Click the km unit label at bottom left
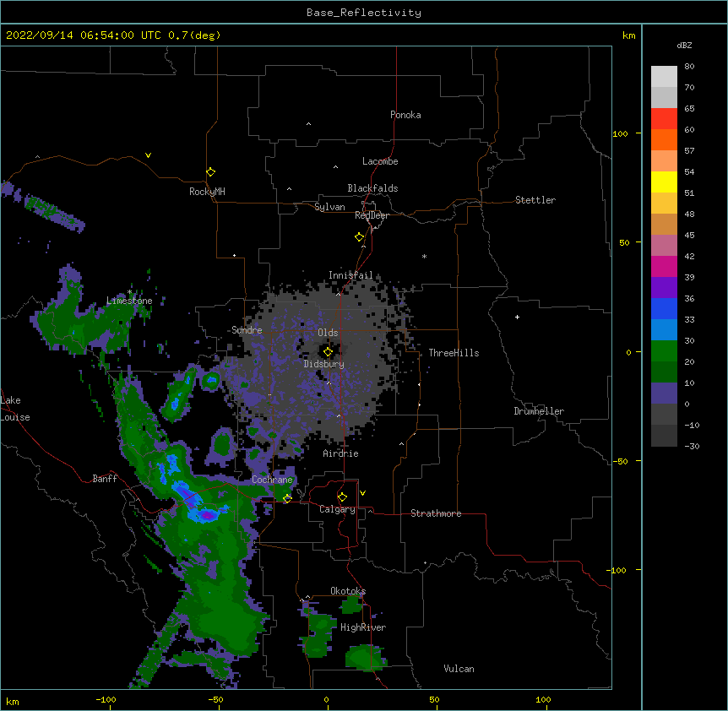The height and width of the screenshot is (711, 728). click(13, 701)
